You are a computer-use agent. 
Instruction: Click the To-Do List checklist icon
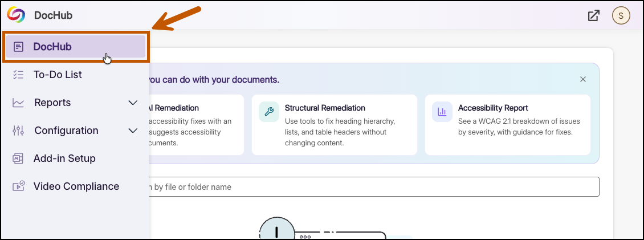click(18, 74)
